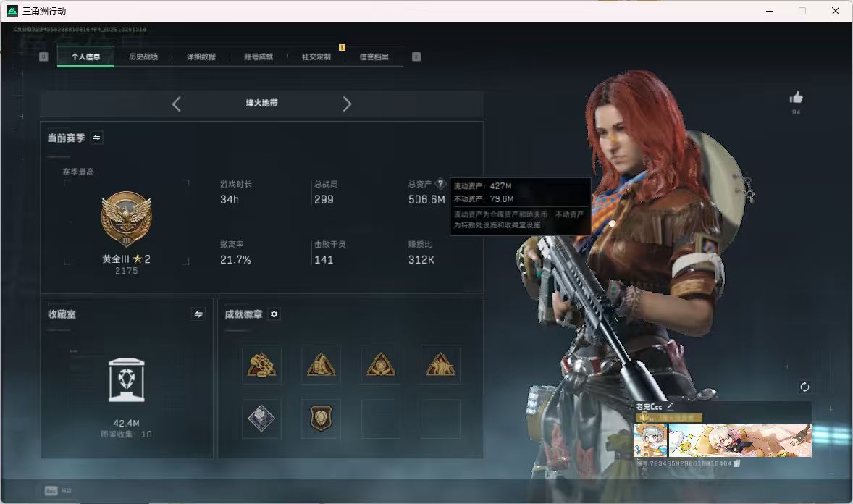Open the 收藏室 display case icon

[127, 380]
